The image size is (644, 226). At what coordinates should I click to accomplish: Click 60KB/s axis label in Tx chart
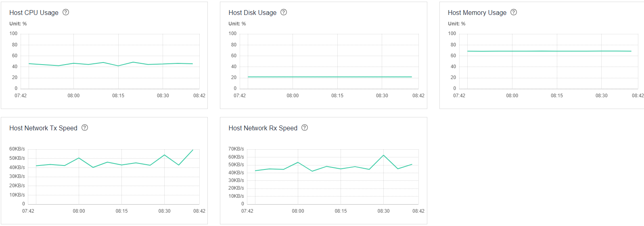[17, 149]
